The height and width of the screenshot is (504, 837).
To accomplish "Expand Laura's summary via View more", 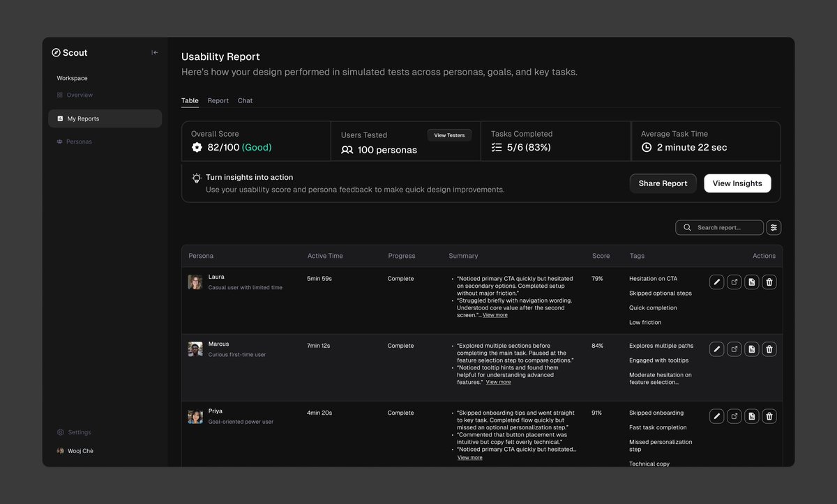I will click(x=495, y=314).
